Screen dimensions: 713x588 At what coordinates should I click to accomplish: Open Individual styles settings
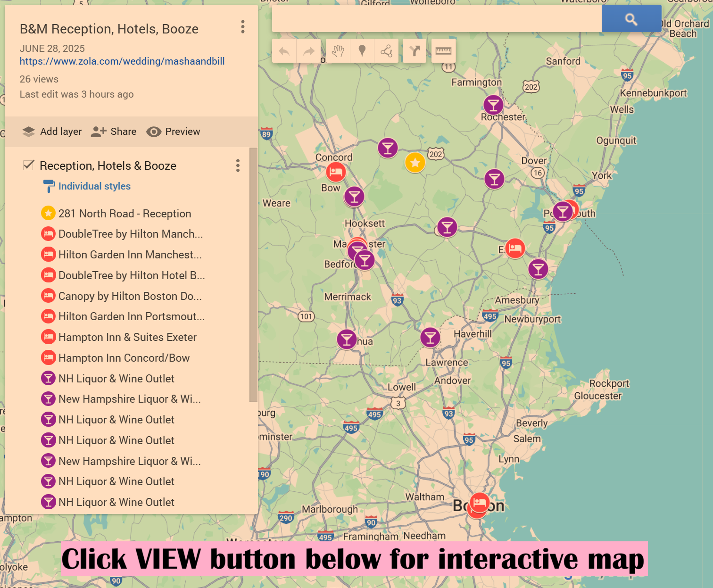click(94, 186)
